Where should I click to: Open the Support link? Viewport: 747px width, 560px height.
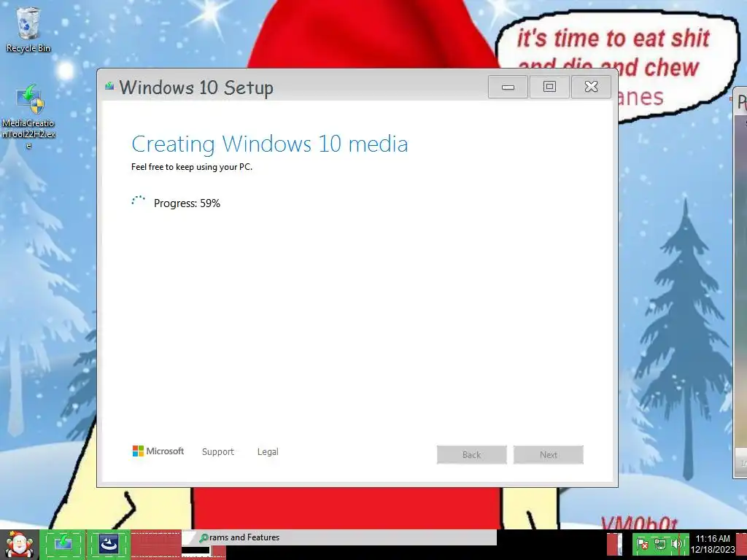pos(217,451)
